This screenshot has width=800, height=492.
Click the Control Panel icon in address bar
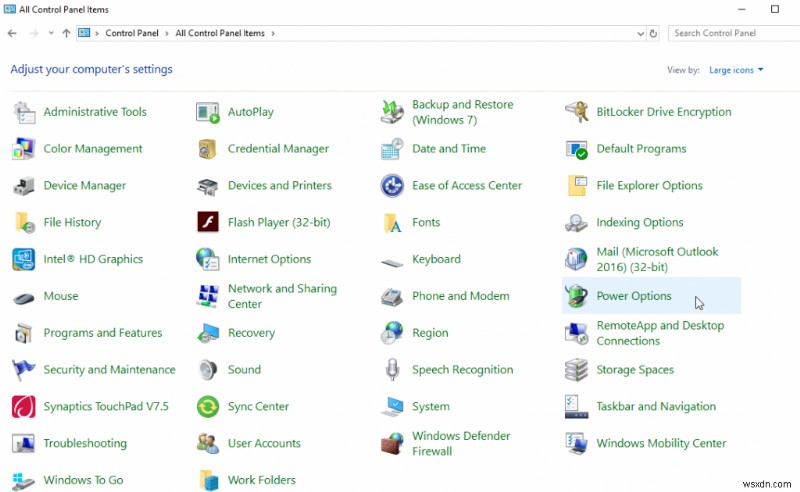pos(84,33)
